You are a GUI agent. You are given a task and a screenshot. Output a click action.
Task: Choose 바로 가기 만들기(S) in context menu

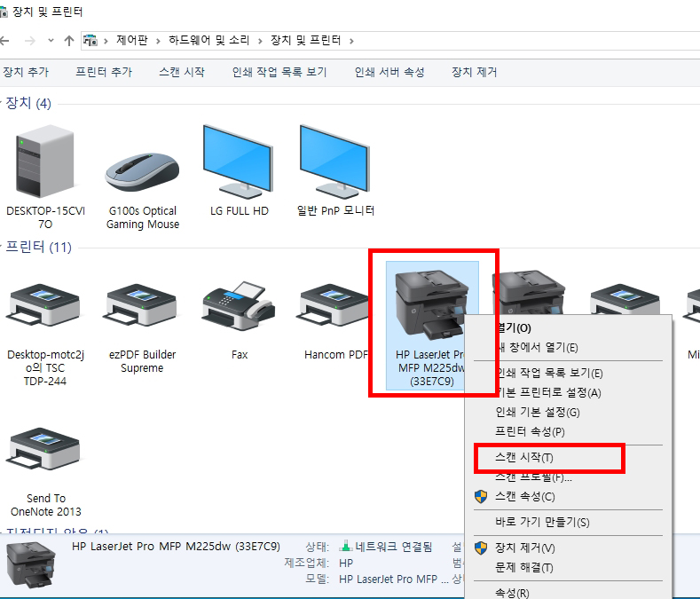pyautogui.click(x=569, y=522)
